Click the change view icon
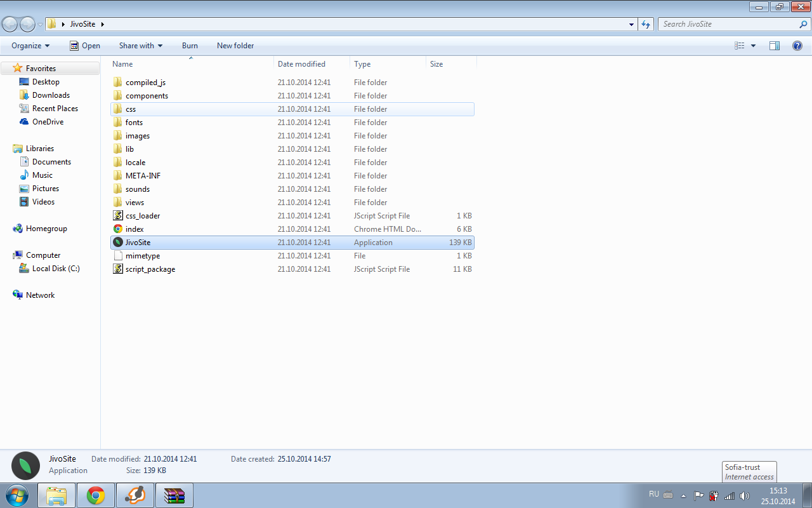The image size is (812, 508). [x=740, y=46]
